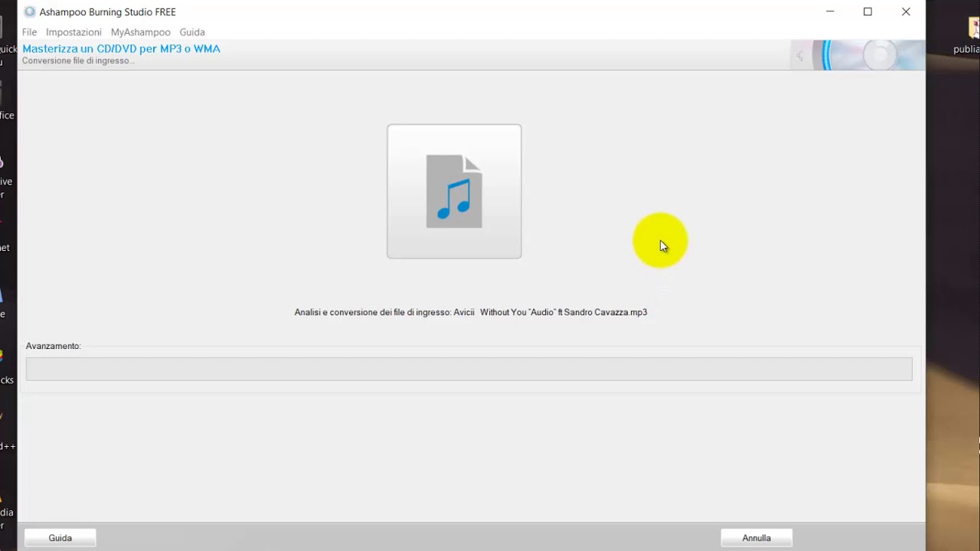Maximize the Ashampoo Burning Studio window

pyautogui.click(x=867, y=11)
